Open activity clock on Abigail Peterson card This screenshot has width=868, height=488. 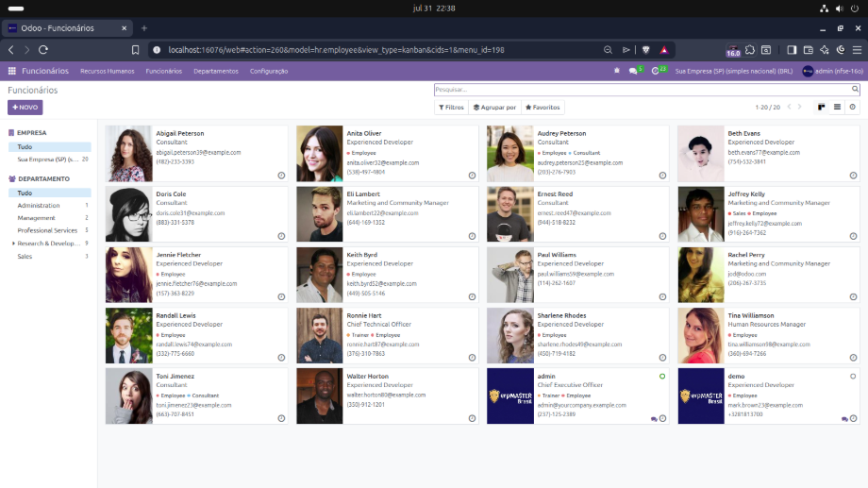click(281, 176)
